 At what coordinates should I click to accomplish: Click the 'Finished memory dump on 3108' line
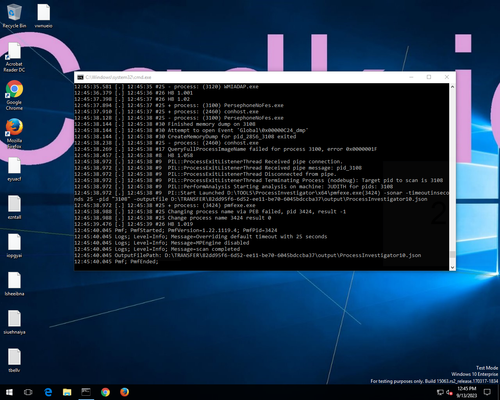tap(165, 124)
